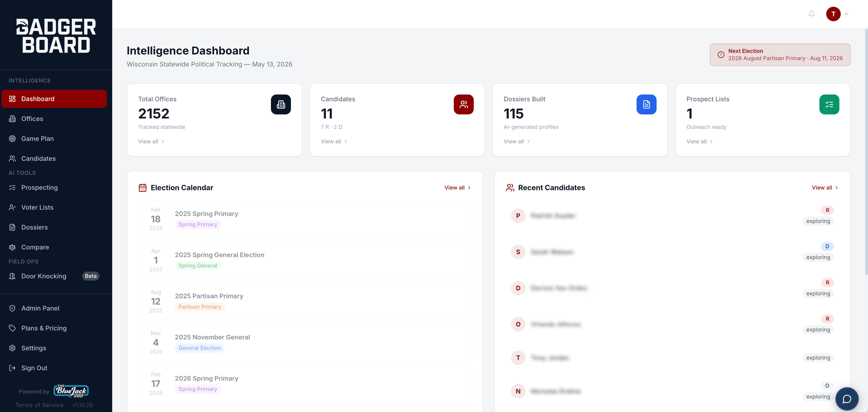
Task: Click the blue General Election tag
Action: point(200,348)
